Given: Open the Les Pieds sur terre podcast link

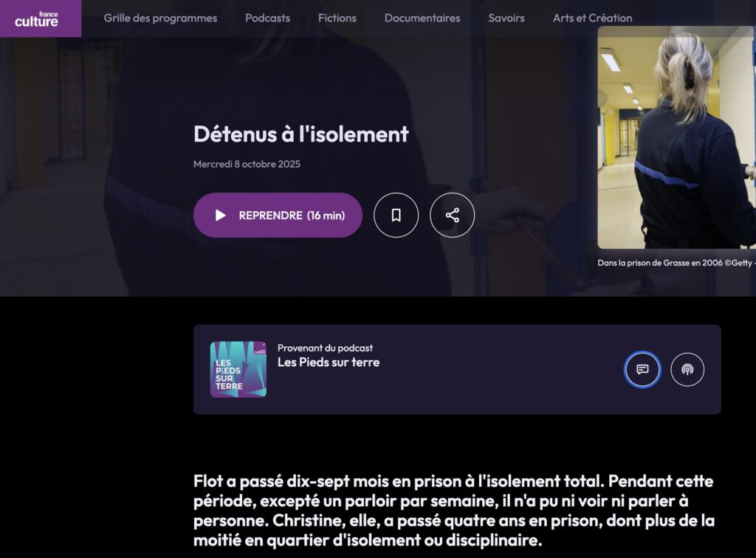Looking at the screenshot, I should (328, 362).
